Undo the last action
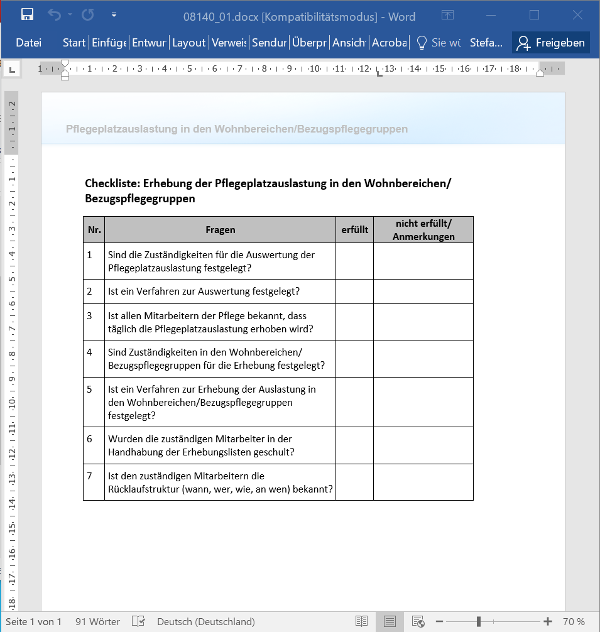 54,15
